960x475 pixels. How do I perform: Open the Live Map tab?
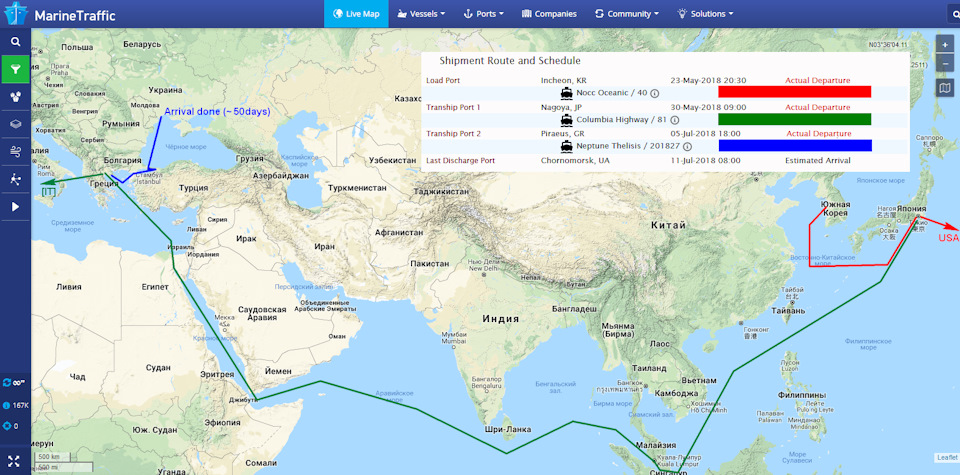(356, 13)
